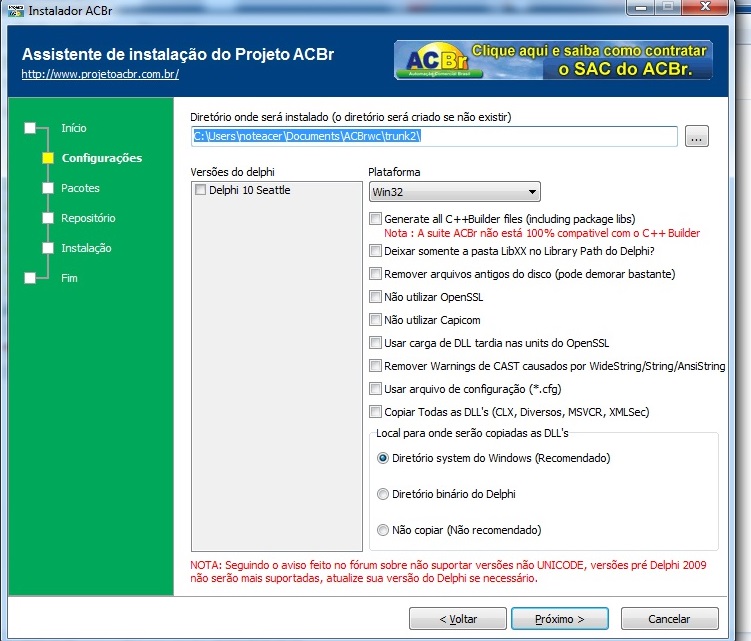Close the Instalador ACBr window

pyautogui.click(x=705, y=7)
